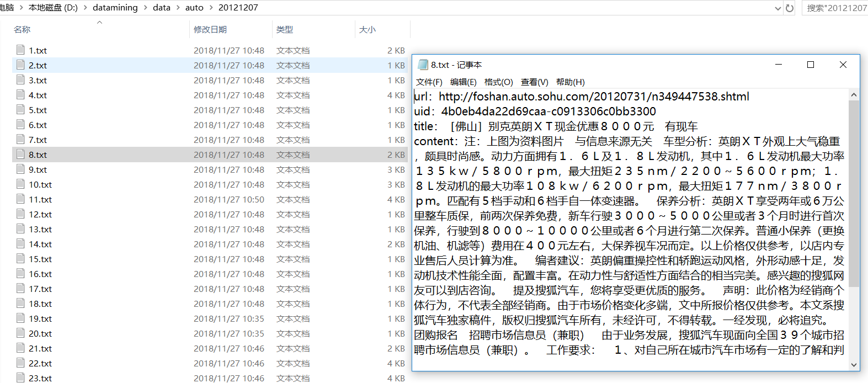Viewport: 868px width, 383px height.
Task: Click the file icon of 3.txt
Action: click(x=21, y=79)
